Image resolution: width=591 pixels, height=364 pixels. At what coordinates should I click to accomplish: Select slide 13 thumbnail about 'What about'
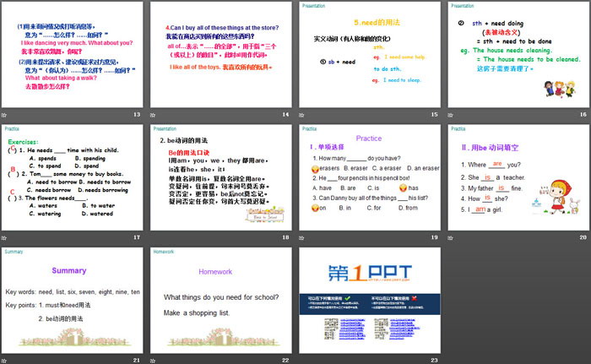tap(73, 53)
